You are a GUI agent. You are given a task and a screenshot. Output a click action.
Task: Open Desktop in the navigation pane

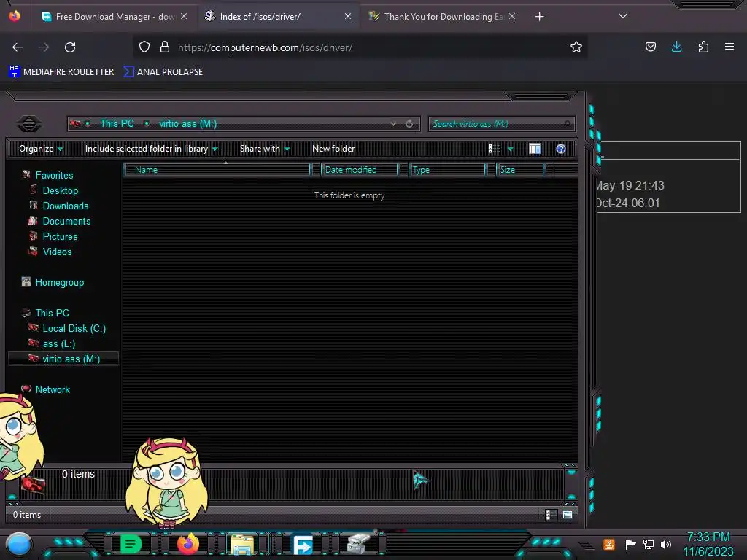[54, 190]
